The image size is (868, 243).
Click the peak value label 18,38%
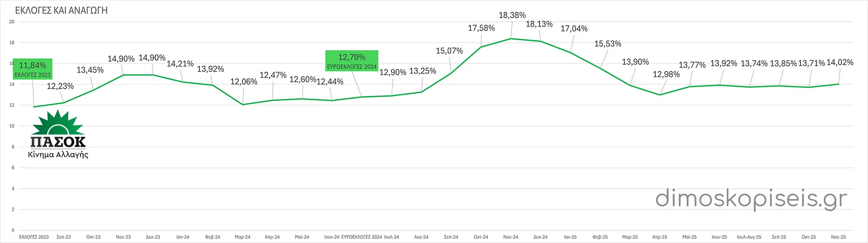pos(512,15)
